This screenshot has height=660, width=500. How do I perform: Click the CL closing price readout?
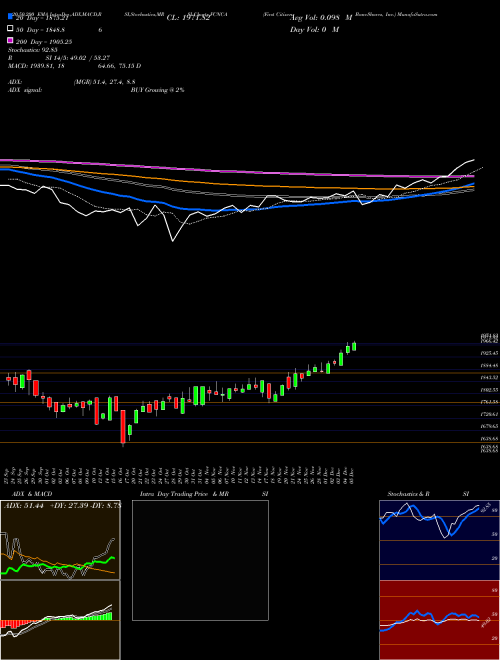click(x=191, y=18)
